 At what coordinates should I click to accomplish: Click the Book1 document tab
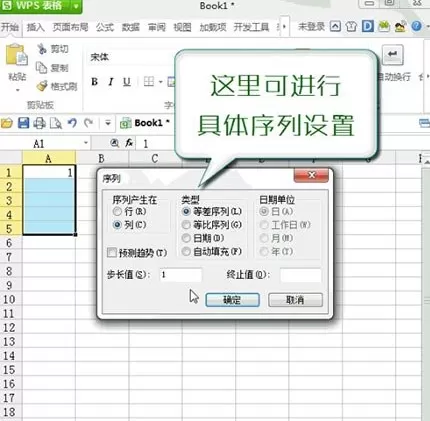145,123
